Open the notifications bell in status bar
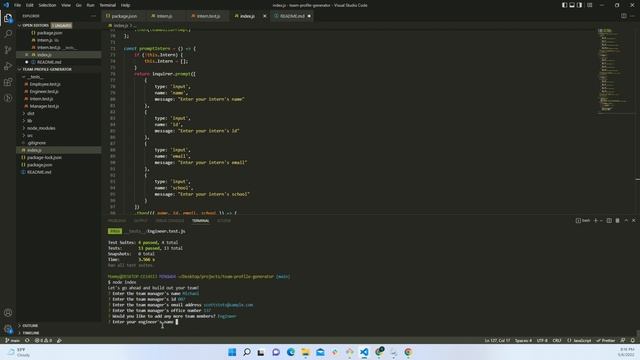Screen dimensions: 640x360 point(633,340)
